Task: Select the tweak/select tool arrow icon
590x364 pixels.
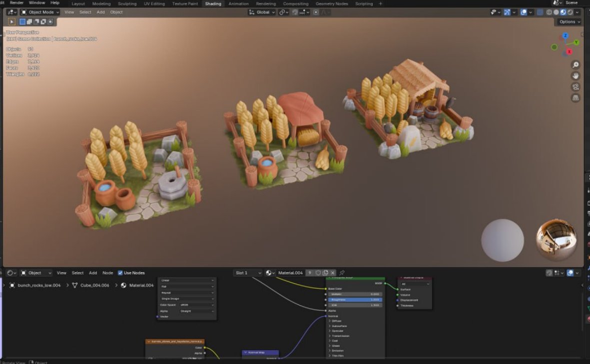Action: pyautogui.click(x=11, y=22)
